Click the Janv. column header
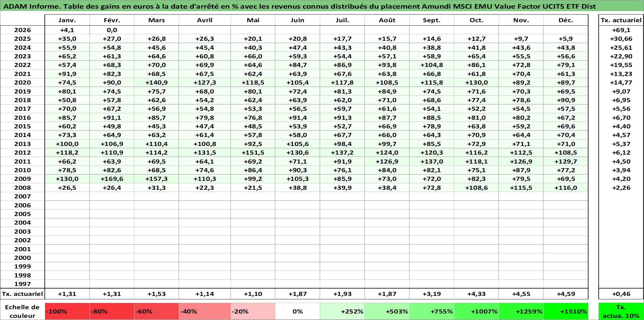The height and width of the screenshot is (320, 644). click(67, 20)
